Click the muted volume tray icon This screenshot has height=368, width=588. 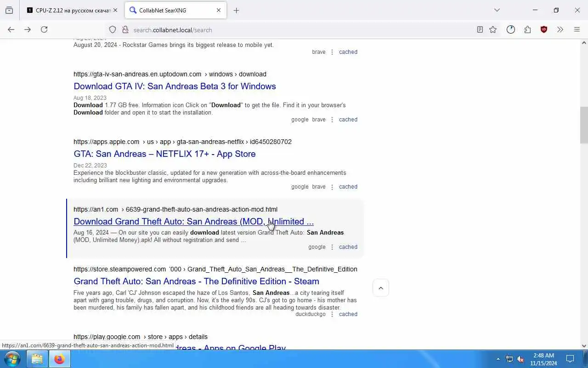click(520, 359)
